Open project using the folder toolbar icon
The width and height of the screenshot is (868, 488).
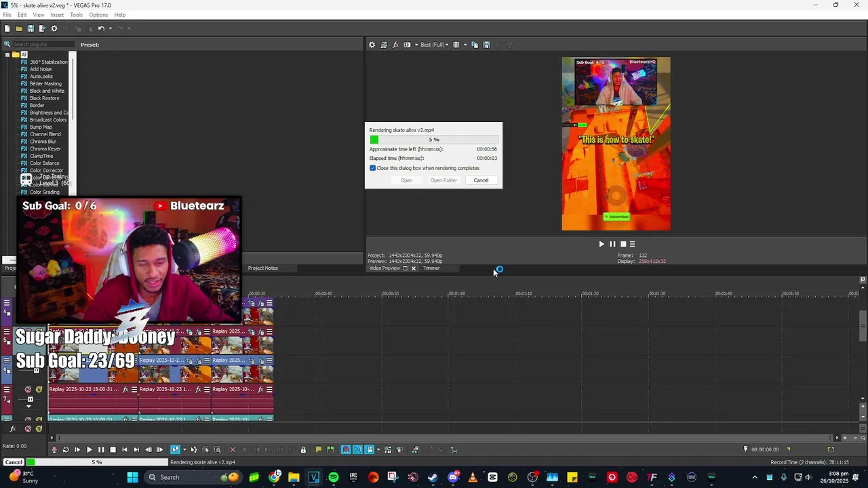click(19, 28)
